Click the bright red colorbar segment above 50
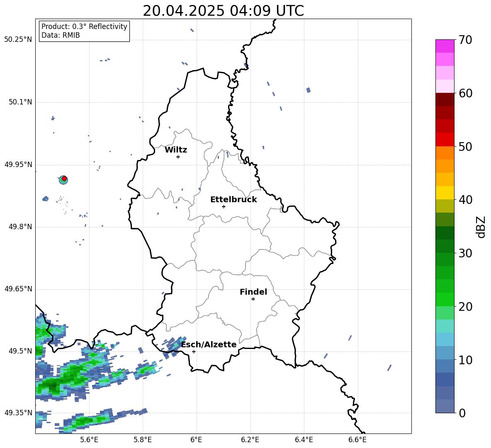Viewport: 491px width, 448px height. [445, 139]
